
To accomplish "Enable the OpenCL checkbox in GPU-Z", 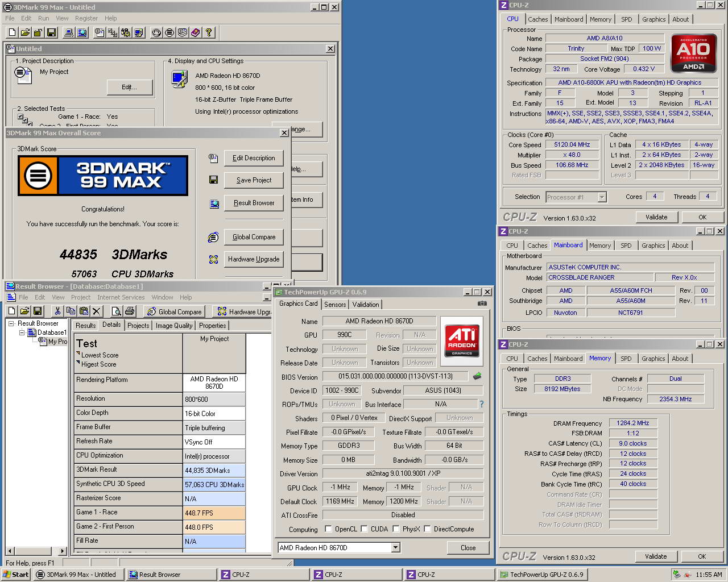I will pyautogui.click(x=328, y=529).
